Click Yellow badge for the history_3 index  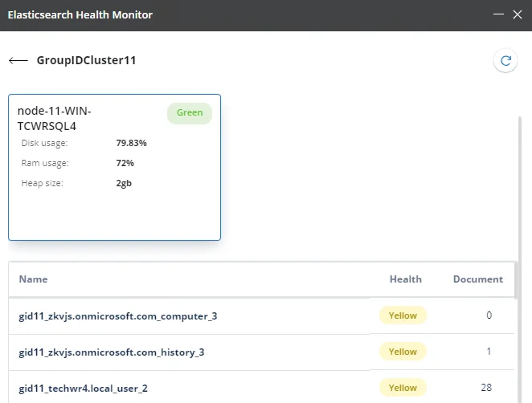[x=403, y=352]
